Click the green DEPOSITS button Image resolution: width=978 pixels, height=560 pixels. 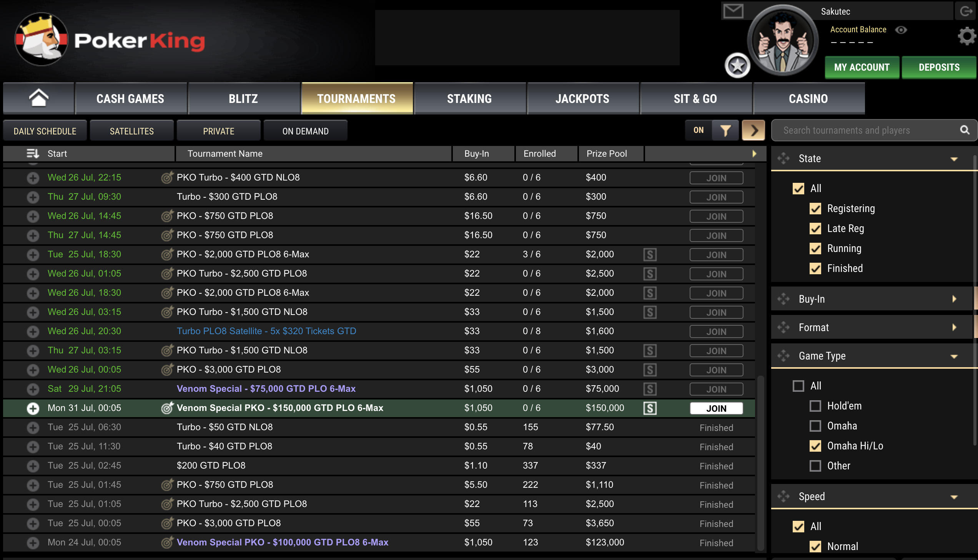pyautogui.click(x=938, y=67)
